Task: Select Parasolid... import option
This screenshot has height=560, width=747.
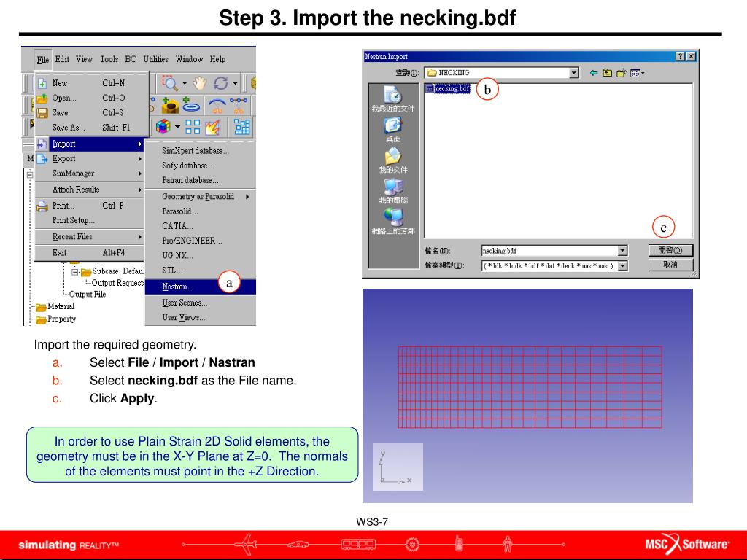Action: point(201,211)
